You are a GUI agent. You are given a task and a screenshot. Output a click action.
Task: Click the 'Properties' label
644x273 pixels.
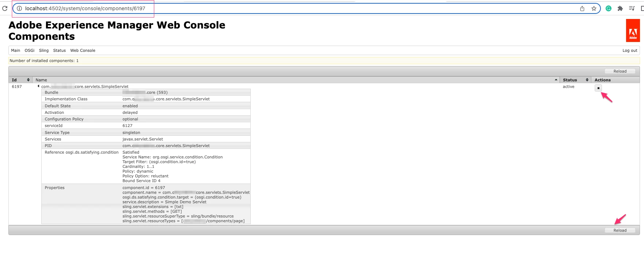54,188
